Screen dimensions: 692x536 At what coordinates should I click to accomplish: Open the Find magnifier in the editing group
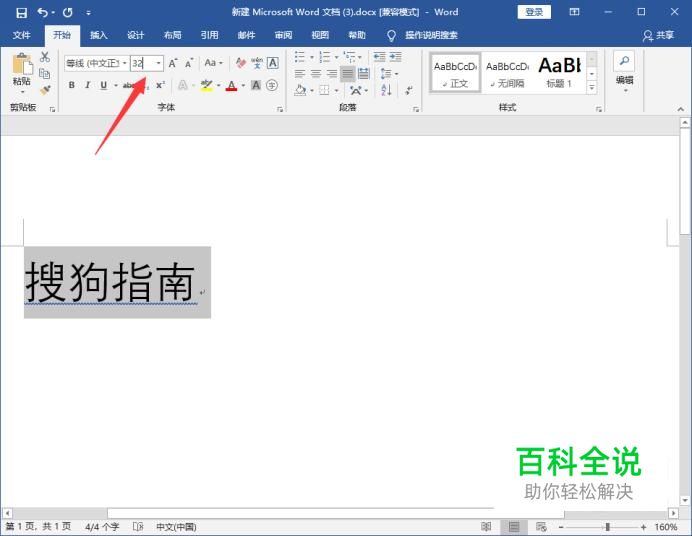click(624, 61)
